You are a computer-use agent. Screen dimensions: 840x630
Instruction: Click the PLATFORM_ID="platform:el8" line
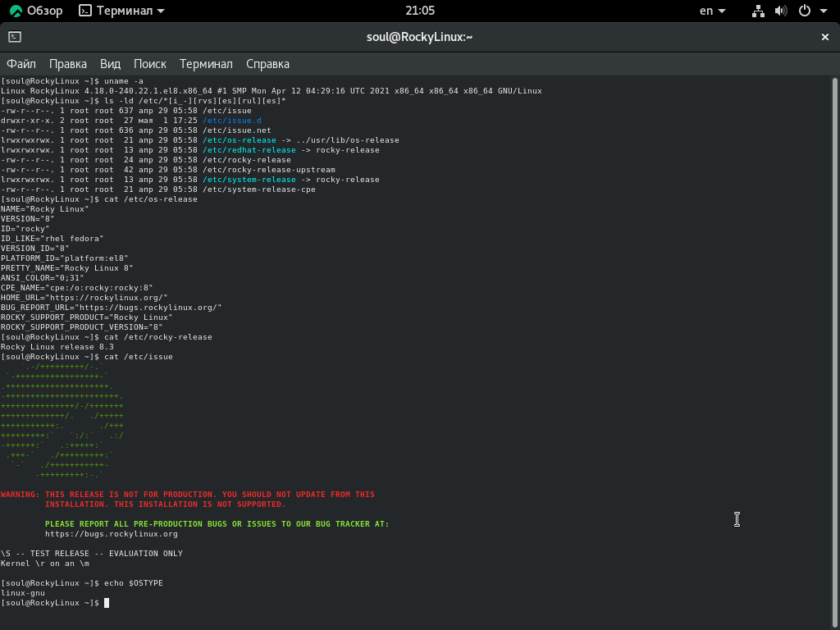click(x=65, y=258)
